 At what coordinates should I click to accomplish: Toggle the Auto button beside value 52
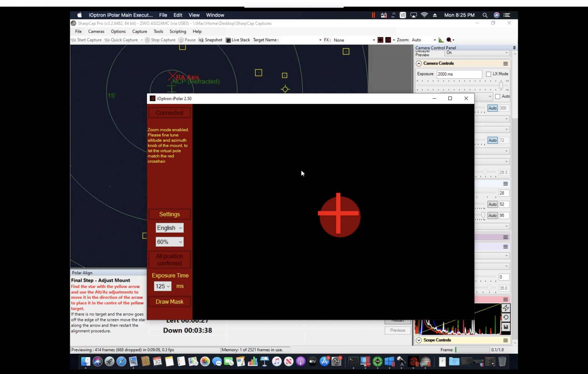(x=492, y=204)
